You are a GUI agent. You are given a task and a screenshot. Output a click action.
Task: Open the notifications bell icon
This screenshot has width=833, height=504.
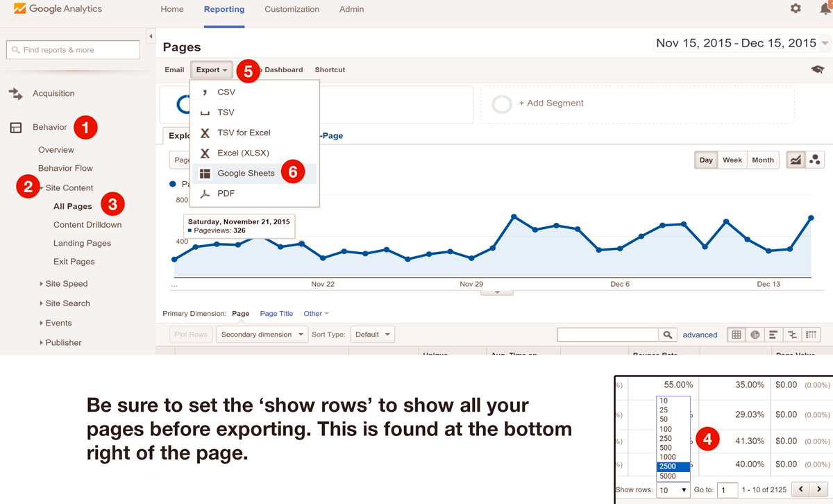click(826, 8)
